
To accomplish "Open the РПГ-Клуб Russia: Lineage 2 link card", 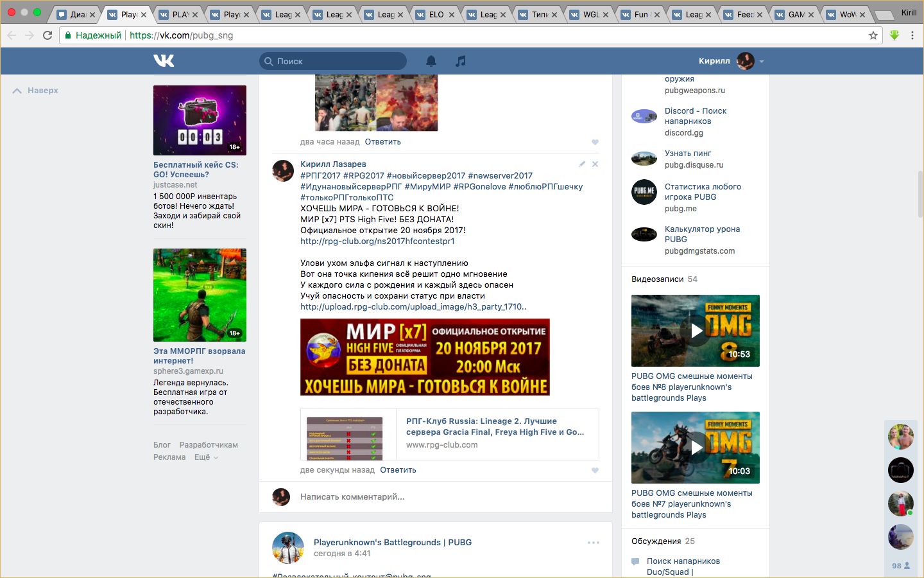I will pyautogui.click(x=449, y=434).
